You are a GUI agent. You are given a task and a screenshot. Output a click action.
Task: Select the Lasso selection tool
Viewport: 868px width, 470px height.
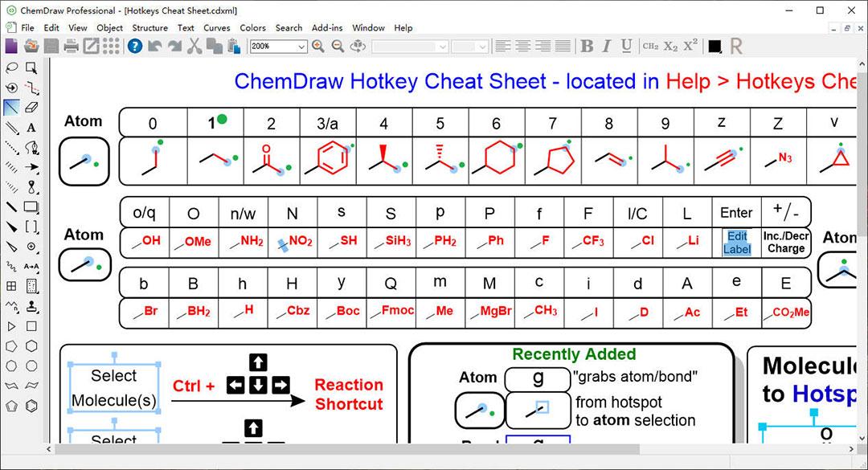11,68
